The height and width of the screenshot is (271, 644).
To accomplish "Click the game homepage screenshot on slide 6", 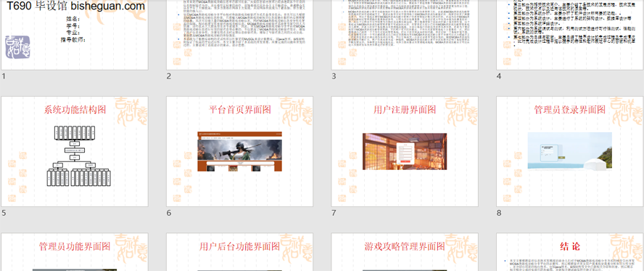I will 240,151.
